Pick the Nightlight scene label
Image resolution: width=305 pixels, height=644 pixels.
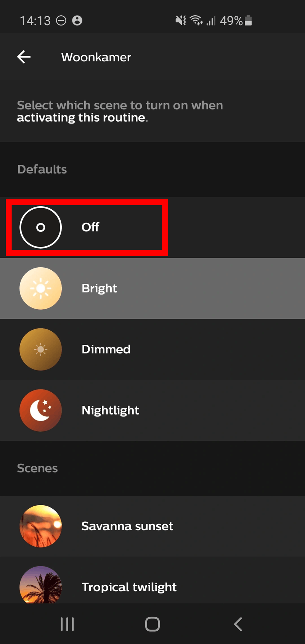pyautogui.click(x=110, y=410)
